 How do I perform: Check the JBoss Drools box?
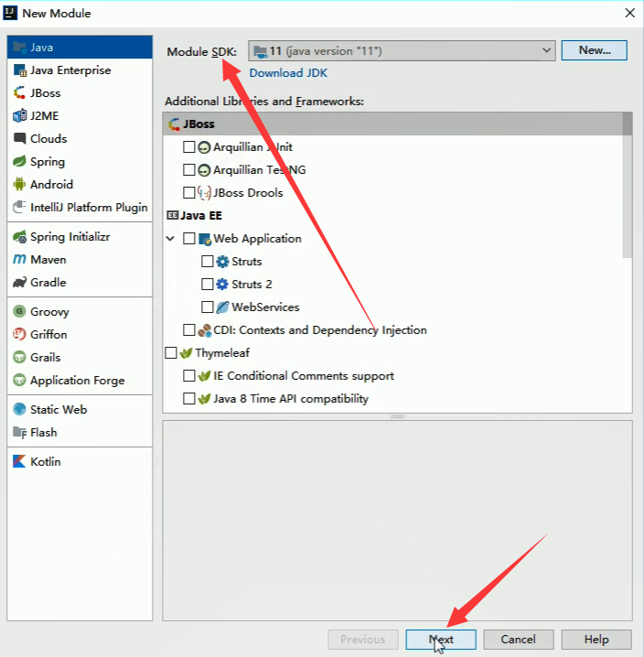189,193
